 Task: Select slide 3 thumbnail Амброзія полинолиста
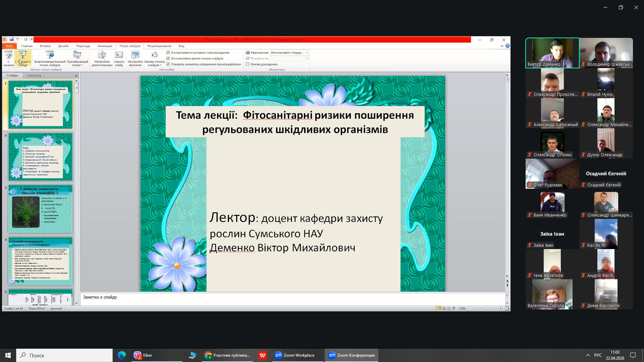tap(40, 209)
